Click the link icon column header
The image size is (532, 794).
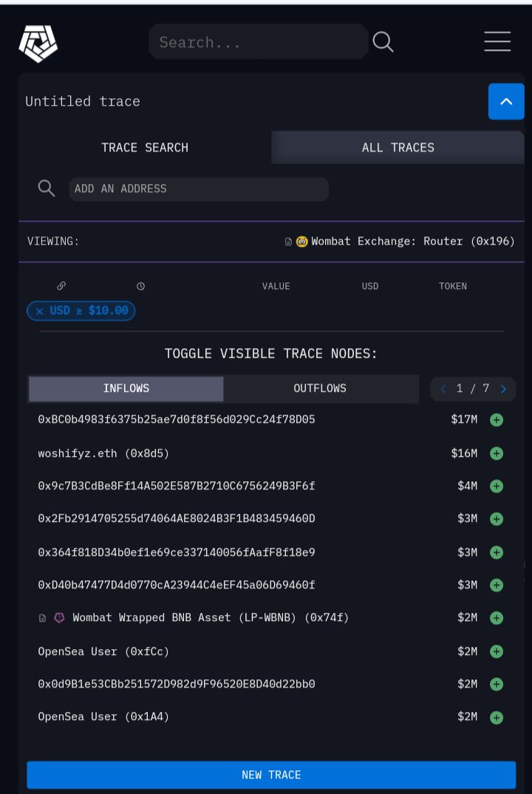click(x=61, y=286)
